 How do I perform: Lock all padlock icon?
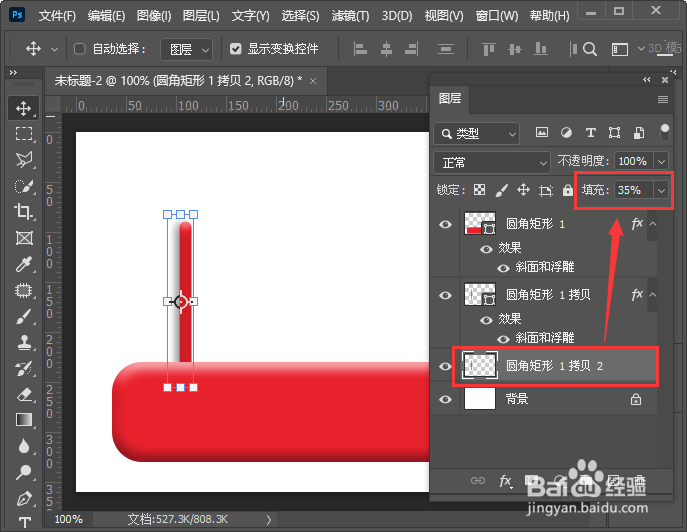coord(568,190)
